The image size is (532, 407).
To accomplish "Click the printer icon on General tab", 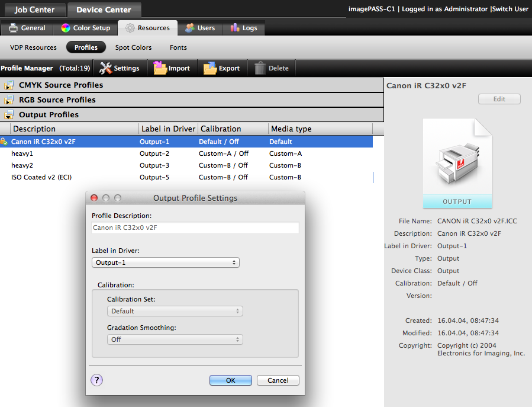I will click(13, 28).
